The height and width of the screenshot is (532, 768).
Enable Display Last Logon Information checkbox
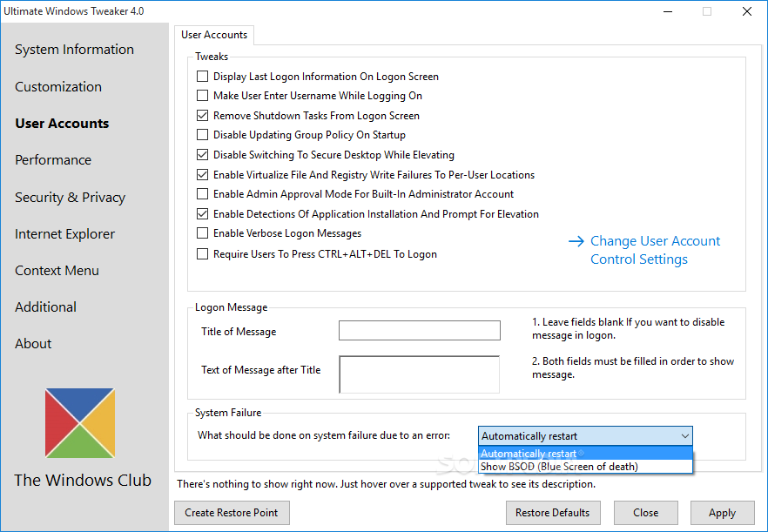click(x=202, y=77)
